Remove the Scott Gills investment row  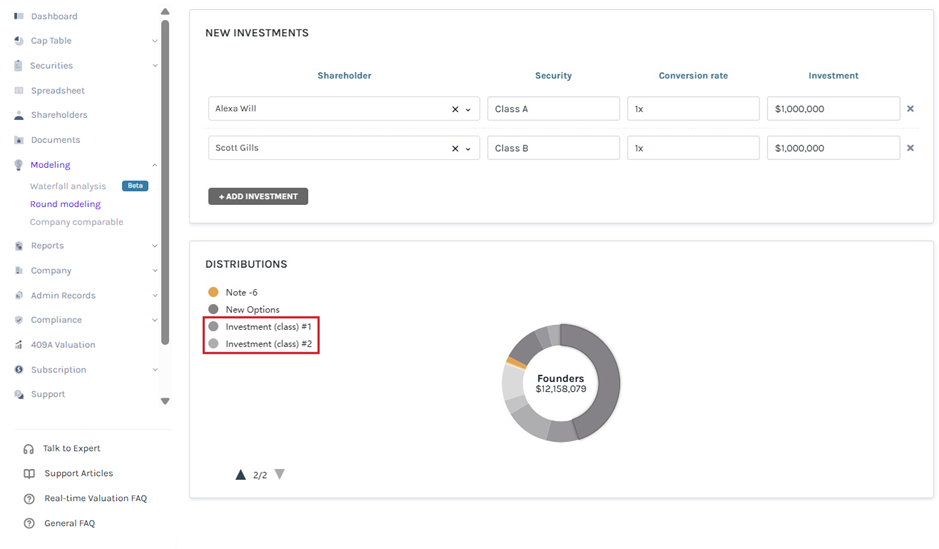tap(910, 148)
